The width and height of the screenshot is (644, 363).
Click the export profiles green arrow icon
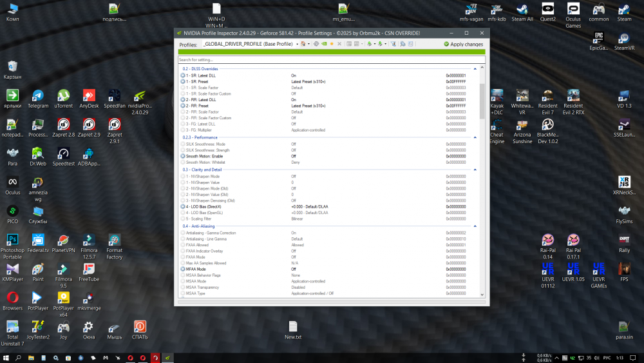(x=369, y=44)
